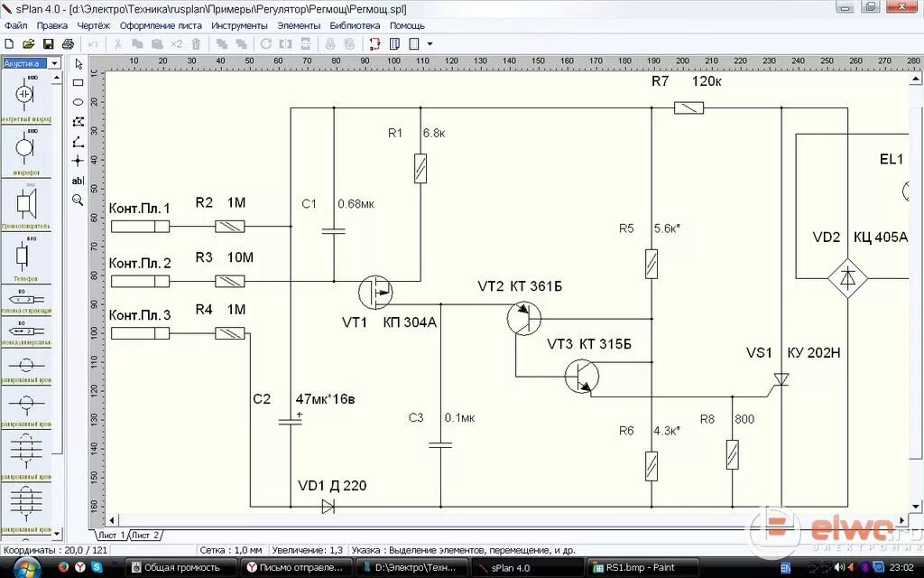This screenshot has height=578, width=924.
Task: Click the ungroup lock icon
Action: click(349, 43)
